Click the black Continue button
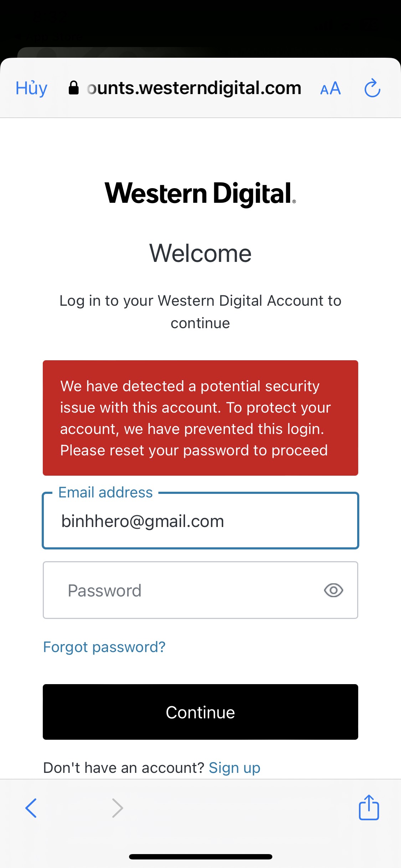Image resolution: width=401 pixels, height=868 pixels. (x=200, y=712)
